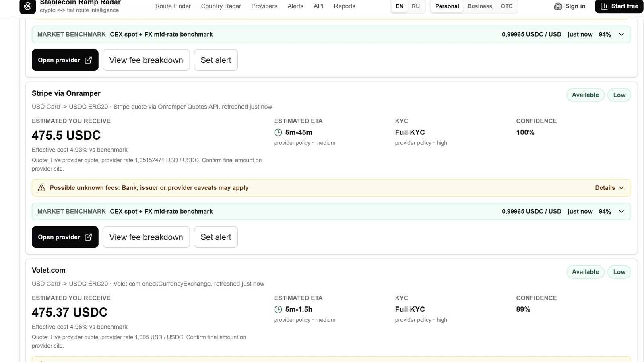Click the clock icon next to 5m-1.5h
This screenshot has height=362, width=644.
tap(278, 309)
